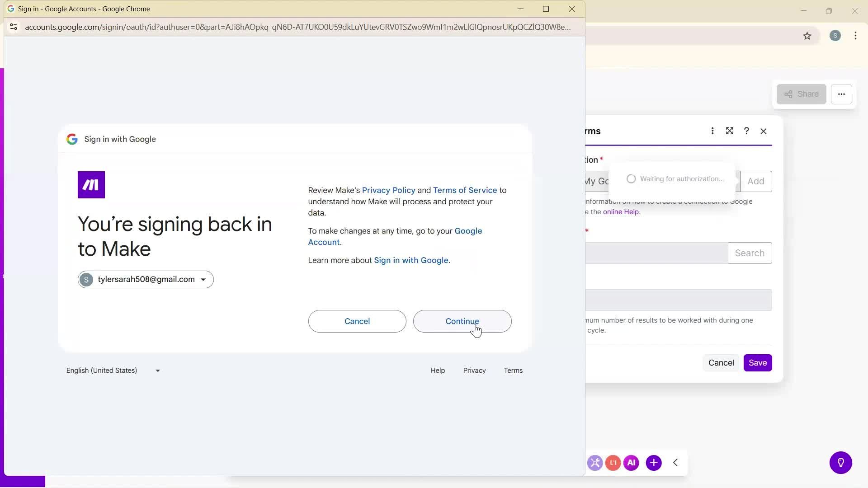Open Chrome's three-dot menu
The height and width of the screenshot is (488, 868).
[855, 36]
